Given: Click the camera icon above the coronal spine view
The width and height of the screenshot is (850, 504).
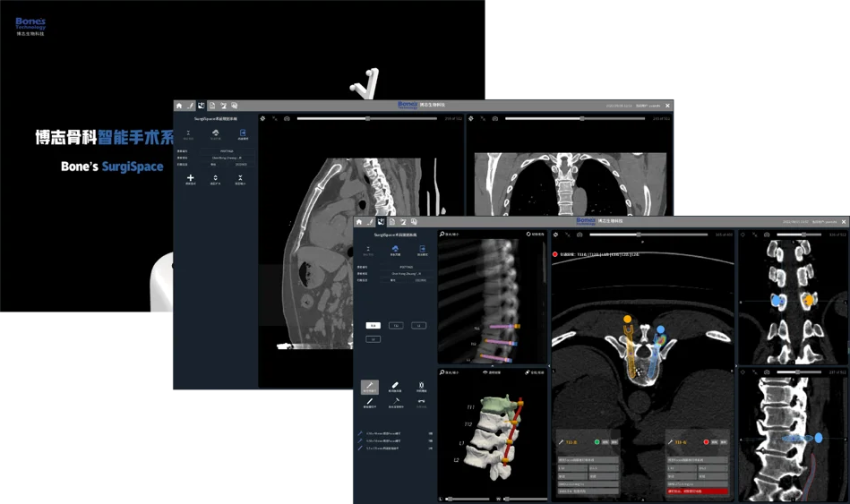Looking at the screenshot, I should (x=766, y=235).
